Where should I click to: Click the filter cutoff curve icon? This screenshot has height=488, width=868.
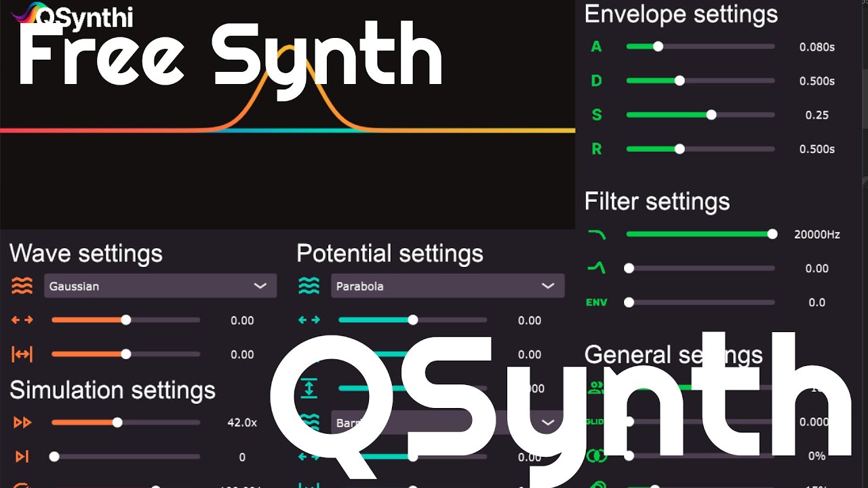(x=597, y=235)
